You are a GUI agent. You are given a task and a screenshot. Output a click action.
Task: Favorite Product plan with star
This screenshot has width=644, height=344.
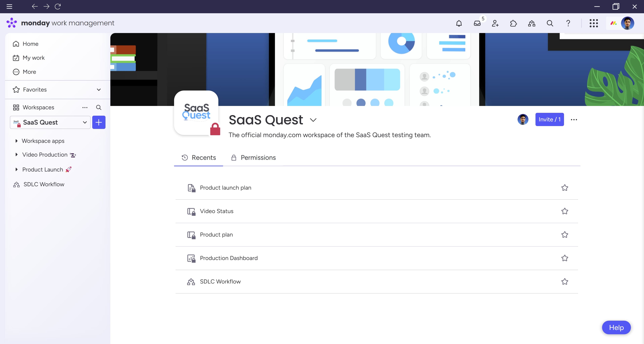tap(565, 235)
